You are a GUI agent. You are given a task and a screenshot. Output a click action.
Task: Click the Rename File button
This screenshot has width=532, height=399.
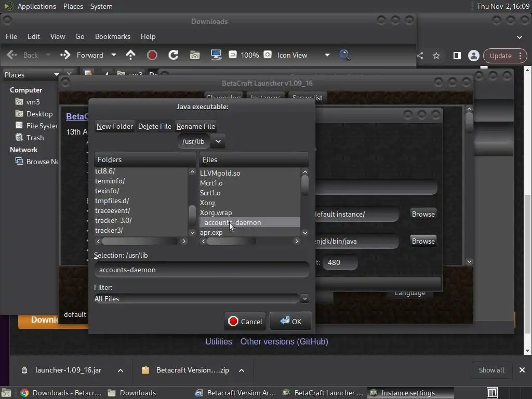tap(196, 126)
